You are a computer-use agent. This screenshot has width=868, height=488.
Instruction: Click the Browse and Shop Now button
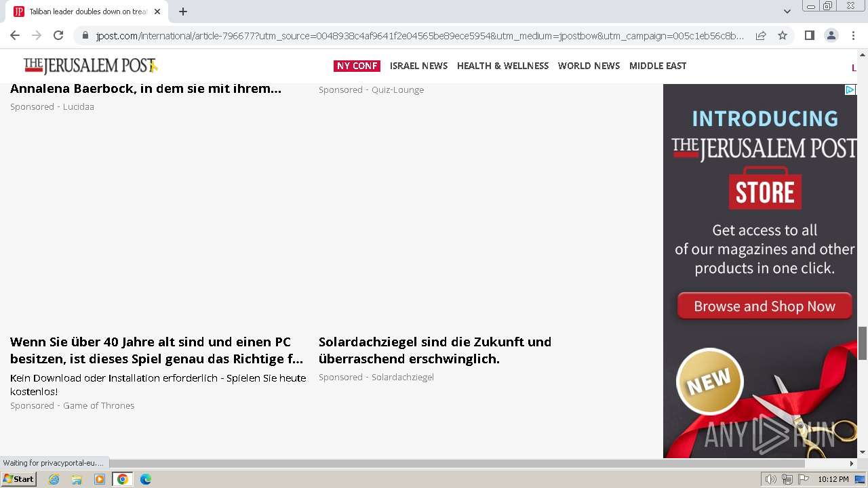[764, 306]
